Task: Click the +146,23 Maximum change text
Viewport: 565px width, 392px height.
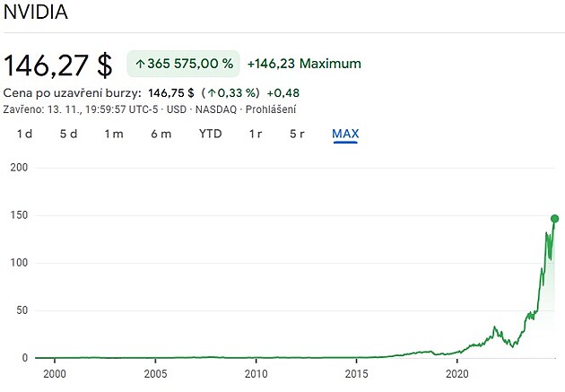Action: pos(304,64)
